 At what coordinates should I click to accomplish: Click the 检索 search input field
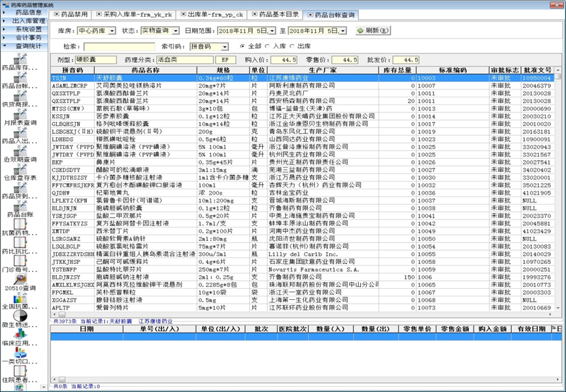tap(120, 46)
